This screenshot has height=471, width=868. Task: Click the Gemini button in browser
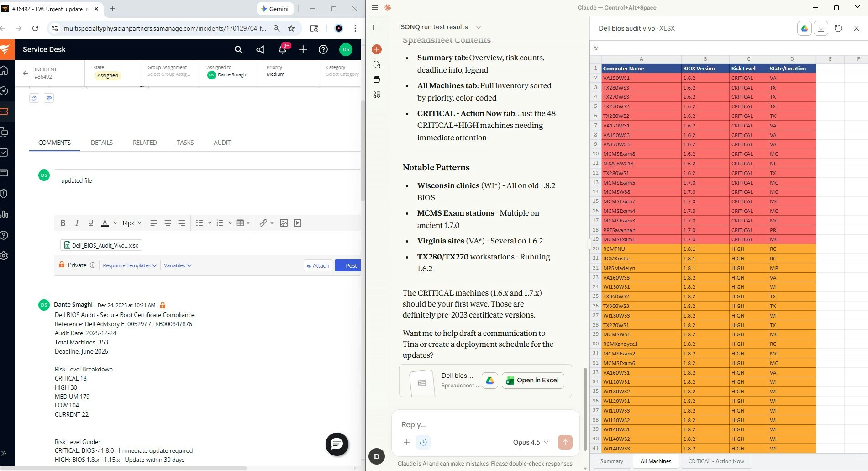pyautogui.click(x=275, y=9)
